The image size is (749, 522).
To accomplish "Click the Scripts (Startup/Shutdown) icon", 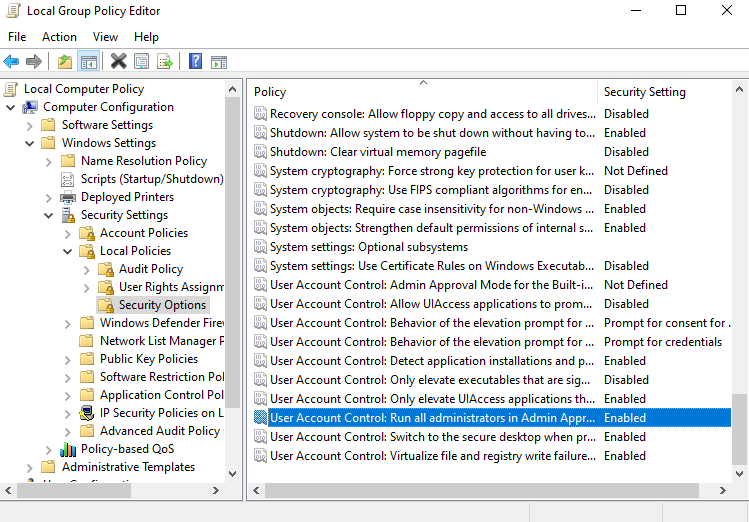I will tap(68, 179).
